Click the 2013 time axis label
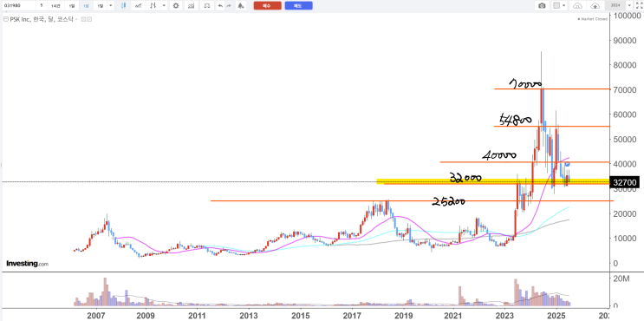The height and width of the screenshot is (321, 644). click(x=248, y=315)
